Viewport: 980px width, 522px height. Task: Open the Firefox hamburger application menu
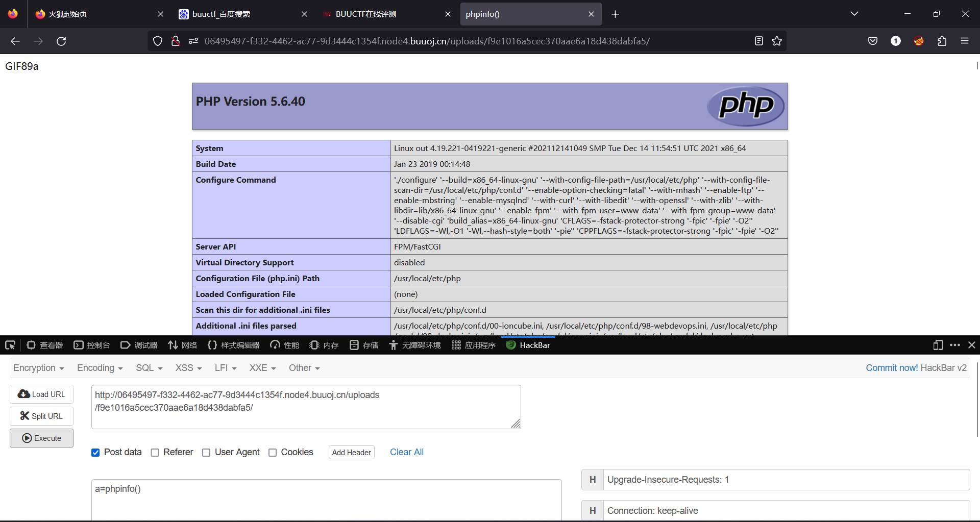(x=964, y=41)
